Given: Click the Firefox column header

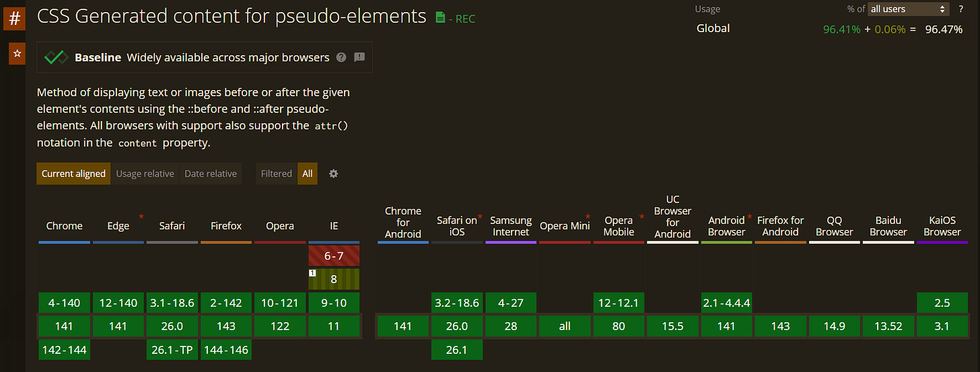Looking at the screenshot, I should pos(226,226).
